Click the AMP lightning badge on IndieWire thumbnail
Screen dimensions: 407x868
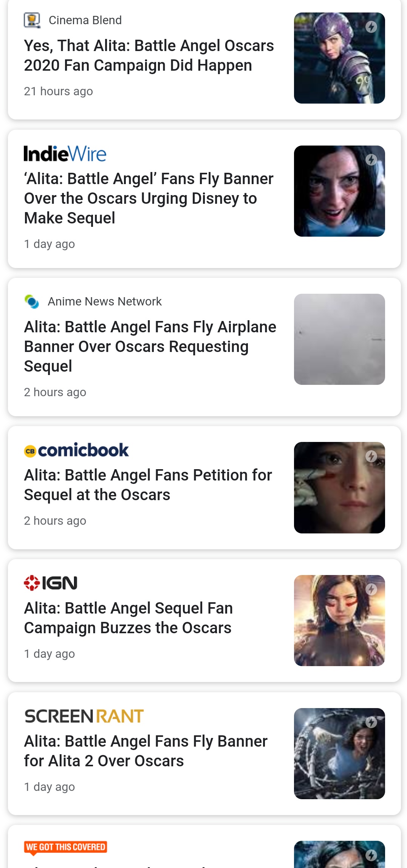pyautogui.click(x=371, y=160)
